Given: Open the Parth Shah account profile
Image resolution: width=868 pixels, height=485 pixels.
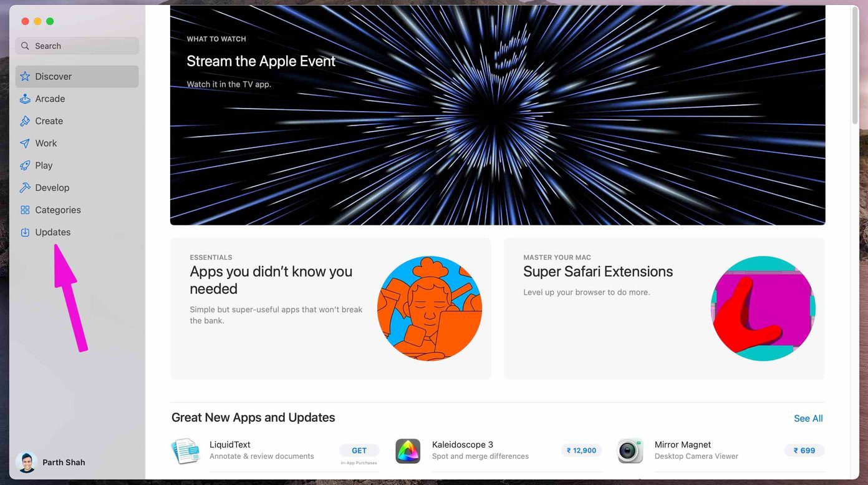Looking at the screenshot, I should [x=51, y=463].
